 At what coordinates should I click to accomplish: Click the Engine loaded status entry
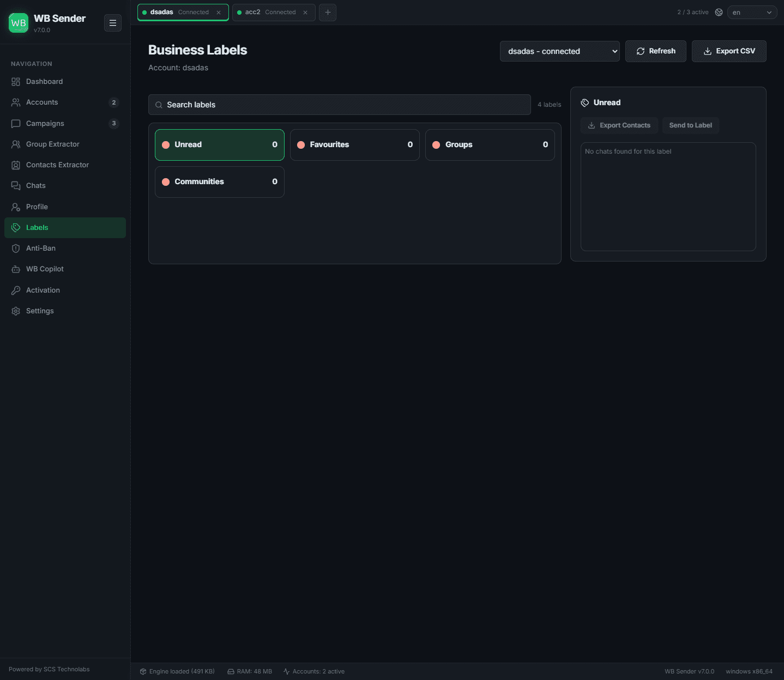pos(177,671)
